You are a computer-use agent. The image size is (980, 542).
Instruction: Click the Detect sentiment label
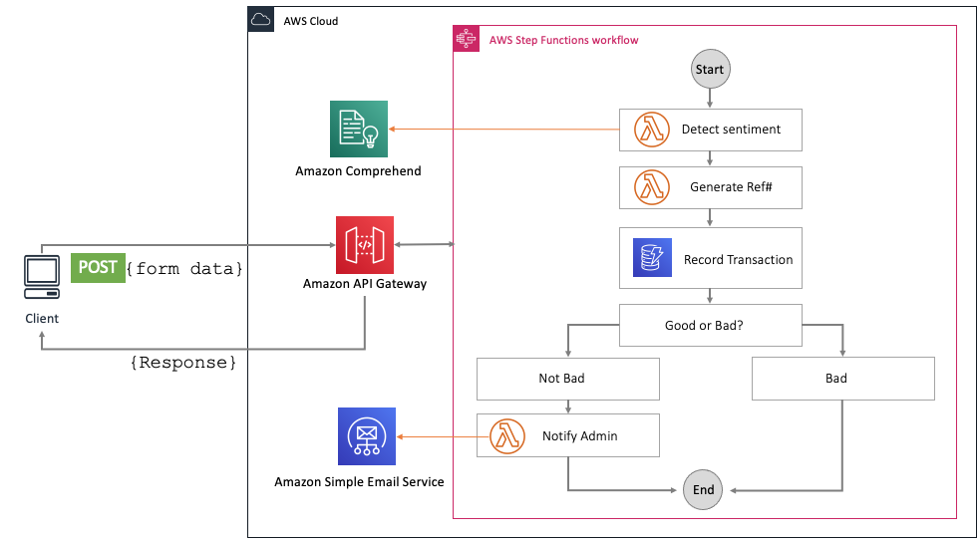click(731, 130)
